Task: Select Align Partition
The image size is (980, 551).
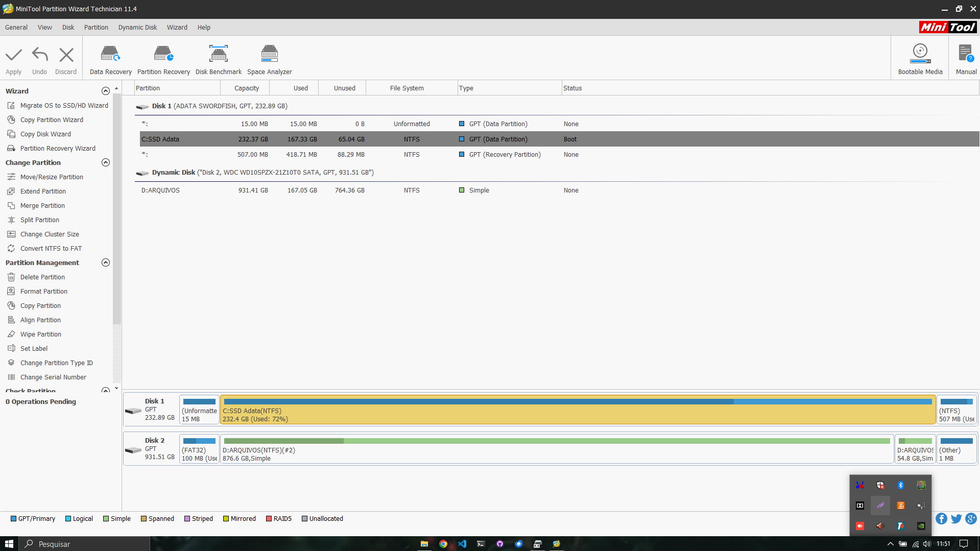Action: [x=40, y=320]
